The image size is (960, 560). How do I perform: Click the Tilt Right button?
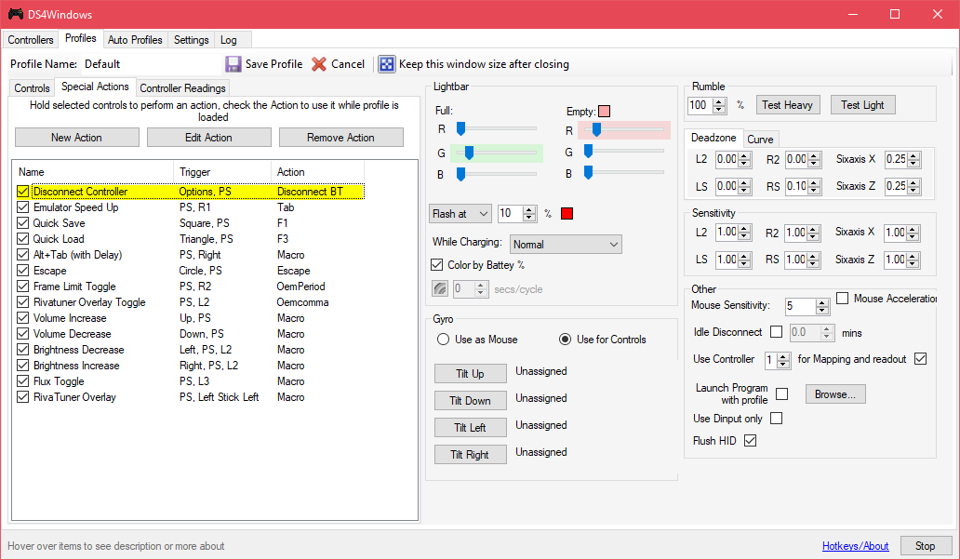pos(470,455)
